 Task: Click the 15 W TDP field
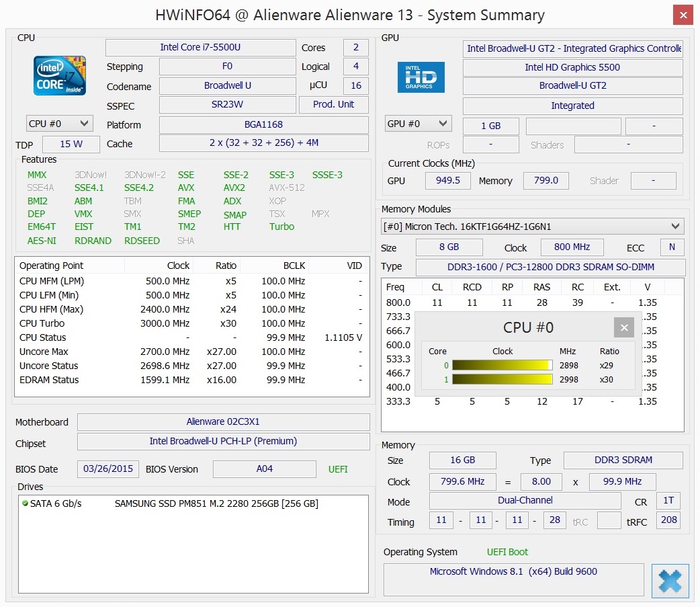(71, 145)
